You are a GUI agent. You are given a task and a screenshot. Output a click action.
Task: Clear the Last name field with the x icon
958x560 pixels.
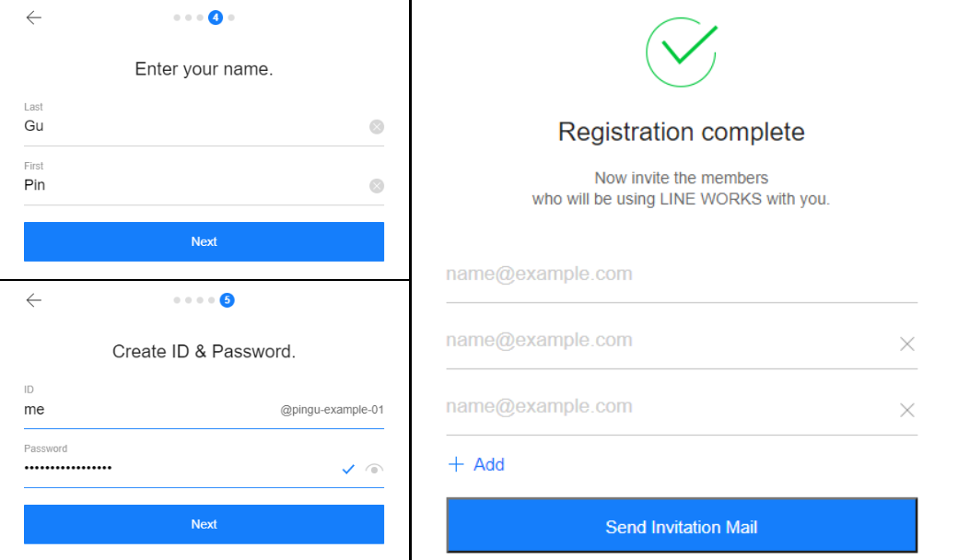point(376,126)
